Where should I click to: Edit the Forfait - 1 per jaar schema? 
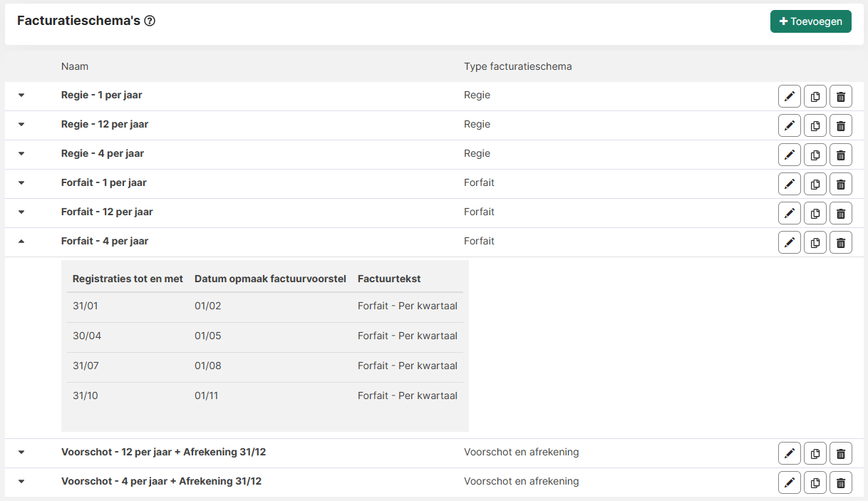tap(789, 184)
